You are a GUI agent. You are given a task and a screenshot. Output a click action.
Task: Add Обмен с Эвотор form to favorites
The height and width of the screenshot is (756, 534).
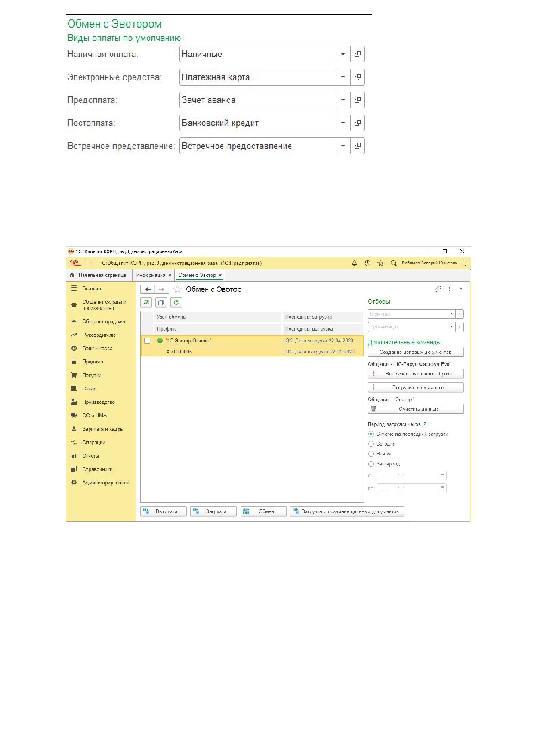[177, 289]
